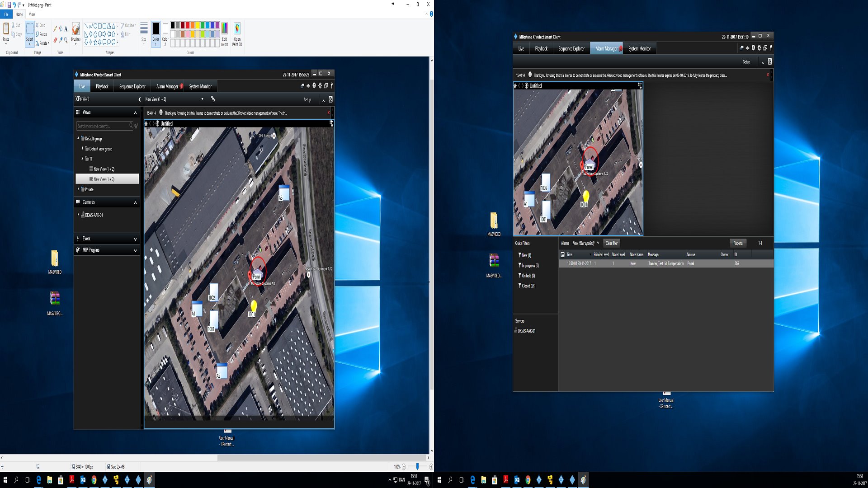Open the Brushes dropdown in Paint
868x488 pixels.
point(75,44)
